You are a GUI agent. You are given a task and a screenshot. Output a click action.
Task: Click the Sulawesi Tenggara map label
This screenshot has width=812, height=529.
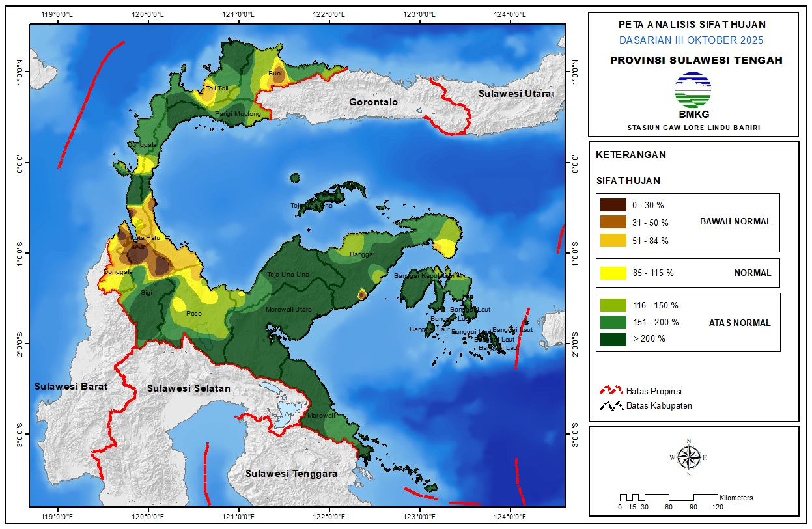(x=291, y=474)
